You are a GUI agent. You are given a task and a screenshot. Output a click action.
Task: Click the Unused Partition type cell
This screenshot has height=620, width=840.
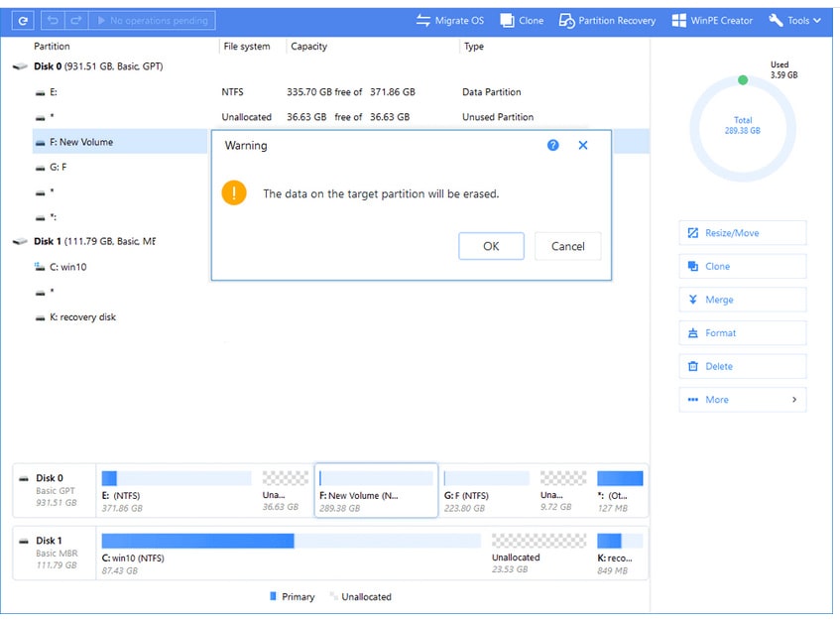pos(498,117)
